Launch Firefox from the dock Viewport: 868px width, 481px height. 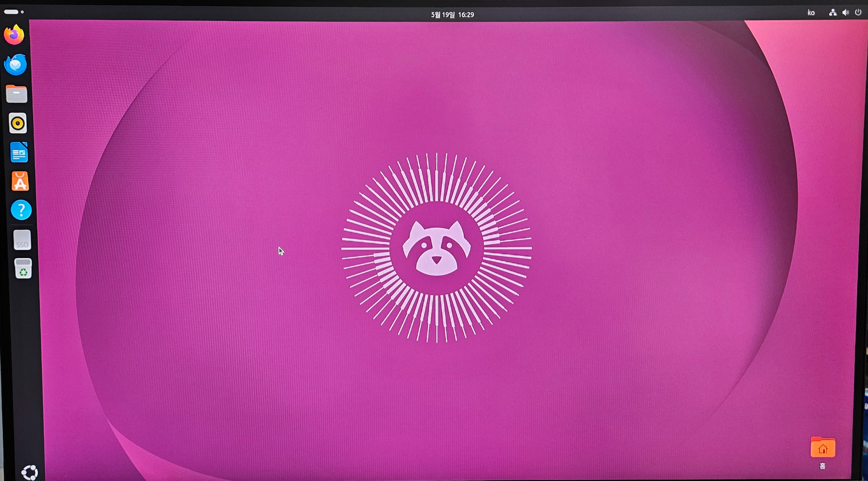(14, 34)
